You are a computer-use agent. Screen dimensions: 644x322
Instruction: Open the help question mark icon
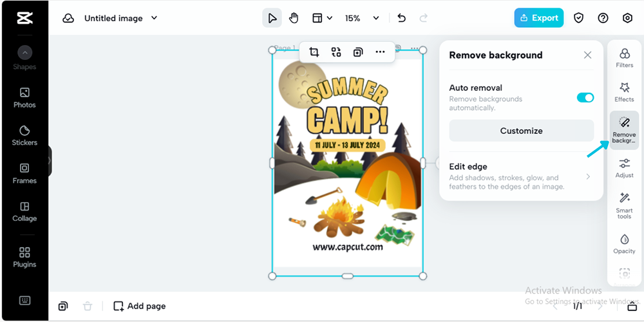click(603, 18)
